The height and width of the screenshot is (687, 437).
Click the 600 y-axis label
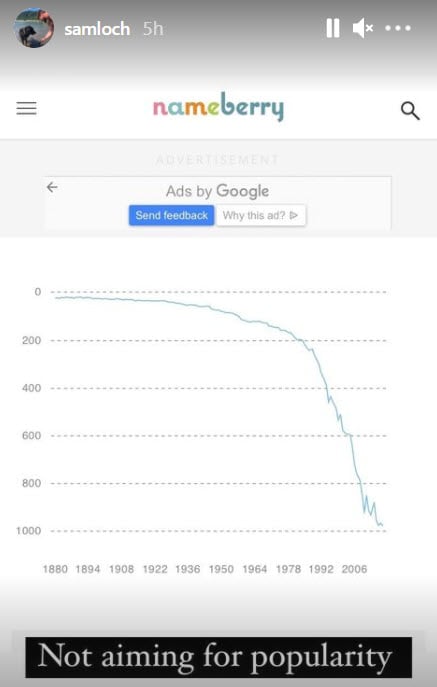pyautogui.click(x=31, y=436)
